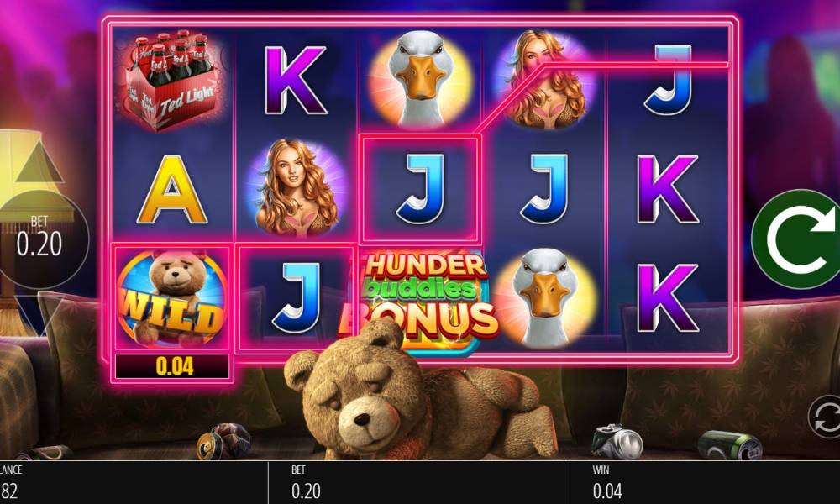Screen dimensions: 840x504
Task: Increase bet with the up triangle
Action: pyautogui.click(x=38, y=163)
